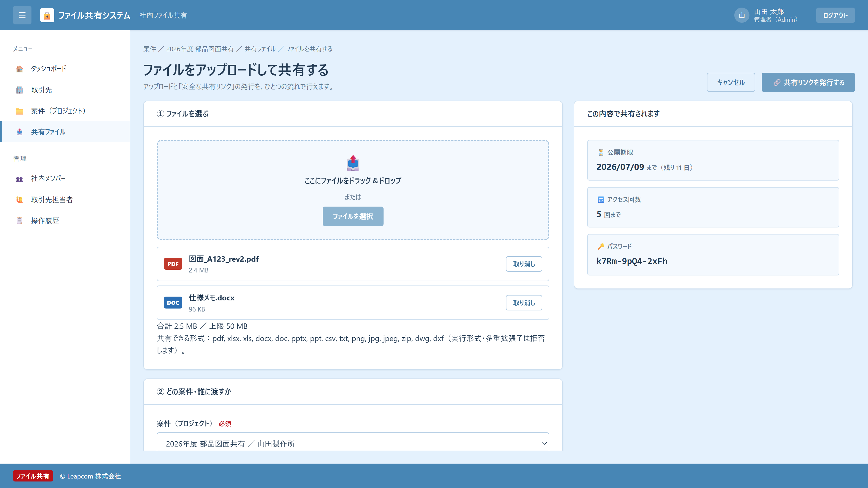Click the 図面_A123_rev2.pdf file name

point(224,259)
